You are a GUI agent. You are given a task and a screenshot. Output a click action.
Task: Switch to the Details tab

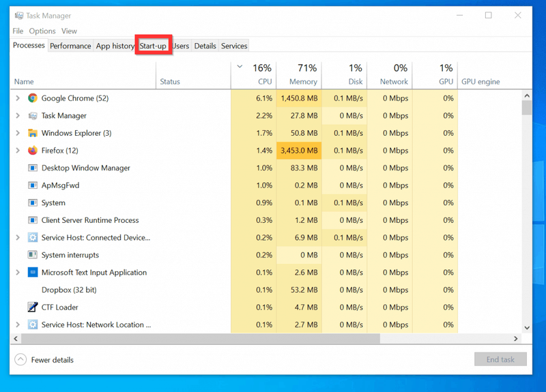[205, 46]
